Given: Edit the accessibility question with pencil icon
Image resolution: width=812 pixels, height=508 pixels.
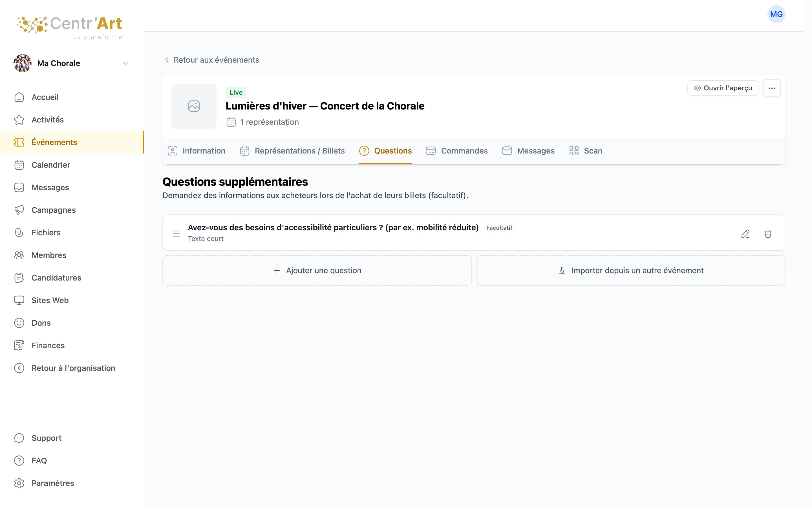Looking at the screenshot, I should click(x=745, y=233).
